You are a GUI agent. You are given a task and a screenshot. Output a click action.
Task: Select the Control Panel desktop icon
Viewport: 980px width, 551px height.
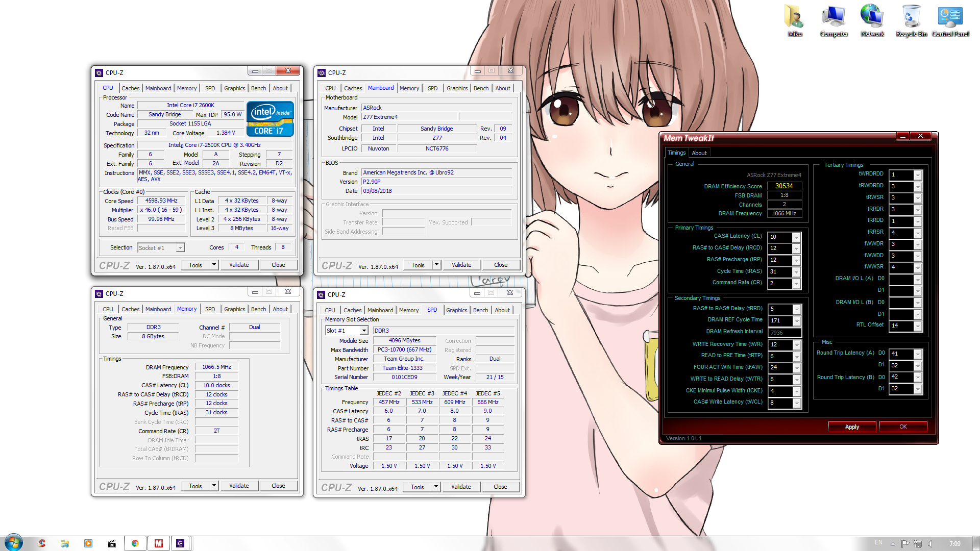pyautogui.click(x=950, y=20)
